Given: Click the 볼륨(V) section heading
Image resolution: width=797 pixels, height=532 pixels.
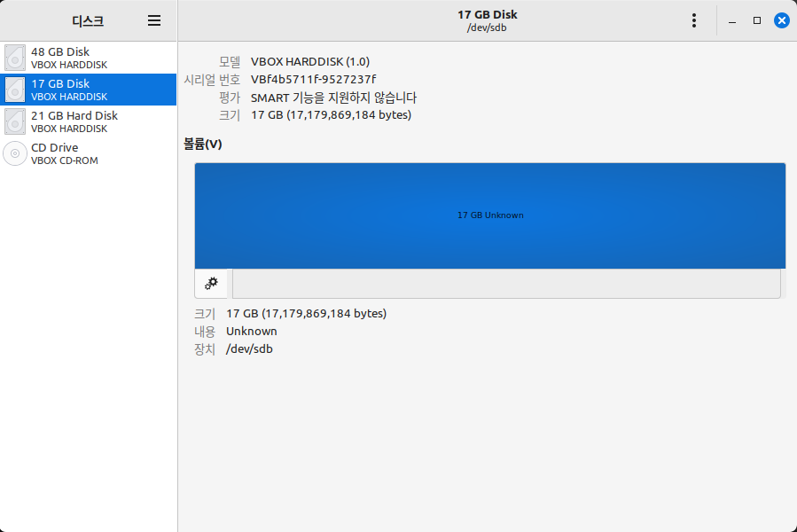Looking at the screenshot, I should tap(203, 145).
